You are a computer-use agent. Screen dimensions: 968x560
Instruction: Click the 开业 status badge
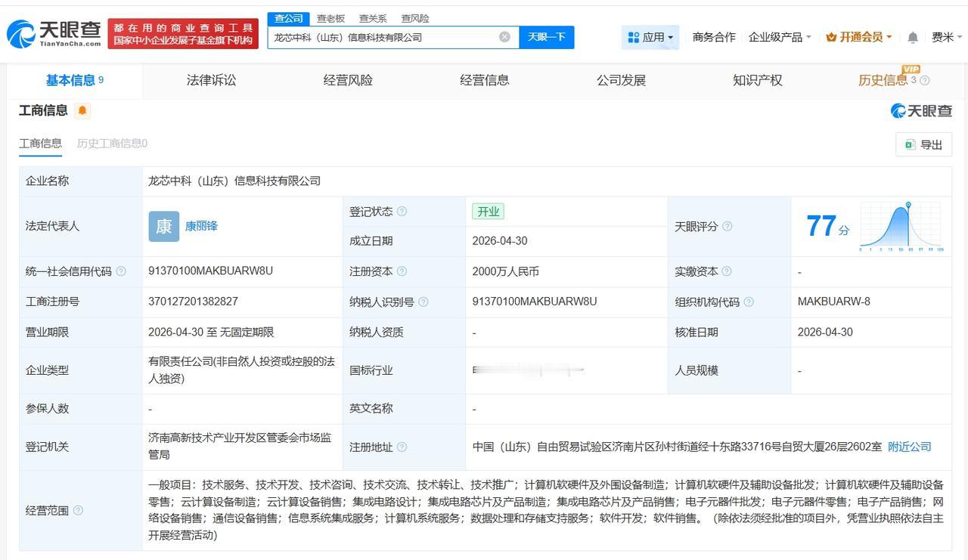pyautogui.click(x=488, y=212)
